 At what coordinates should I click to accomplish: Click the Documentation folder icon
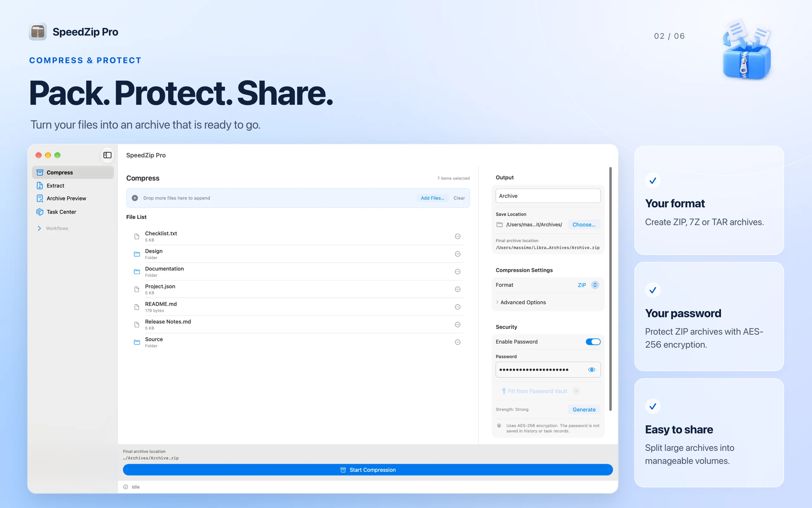coord(137,271)
